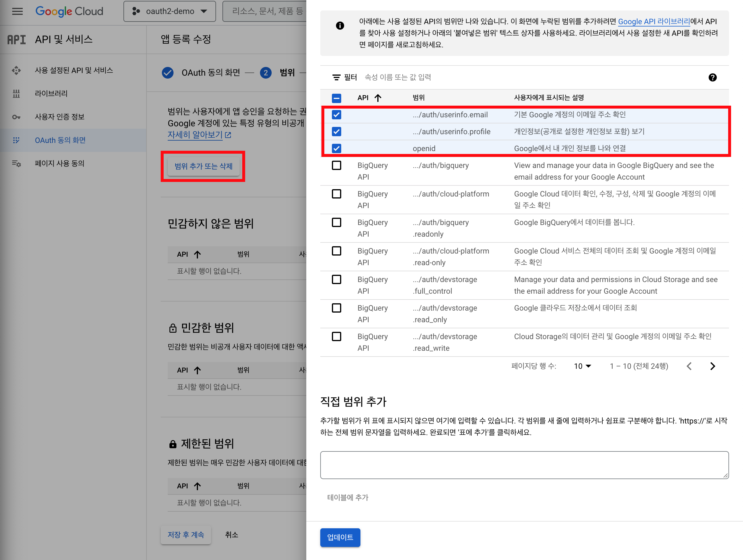Viewport: 743px width, 560px height.
Task: Click 범위 추가 또는 삭제 button
Action: point(204,166)
